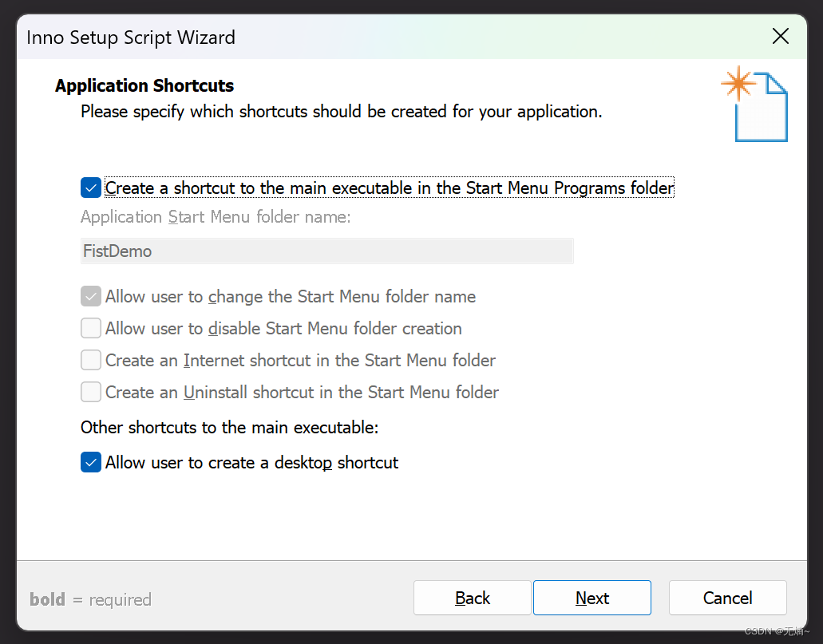Enable Allow user to change Start Menu folder name
Image resolution: width=823 pixels, height=644 pixels.
[x=90, y=296]
